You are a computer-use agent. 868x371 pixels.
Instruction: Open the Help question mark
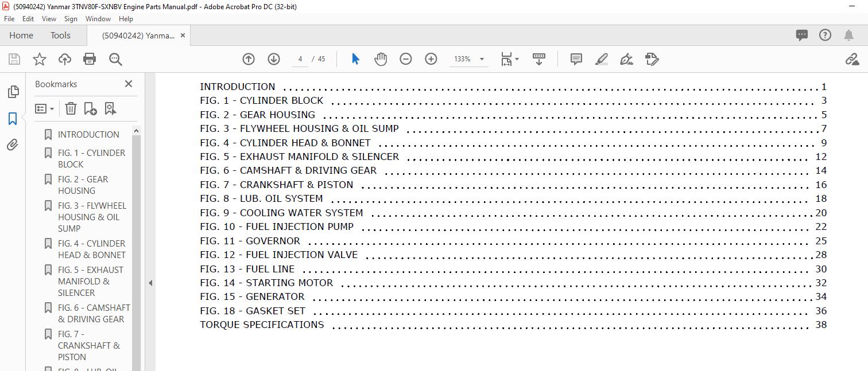(x=825, y=35)
